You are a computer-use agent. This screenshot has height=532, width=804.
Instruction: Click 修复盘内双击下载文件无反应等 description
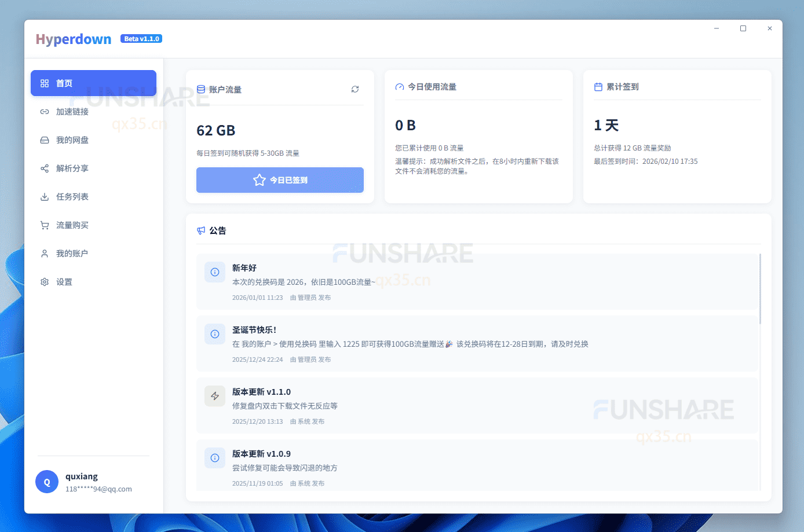[285, 406]
